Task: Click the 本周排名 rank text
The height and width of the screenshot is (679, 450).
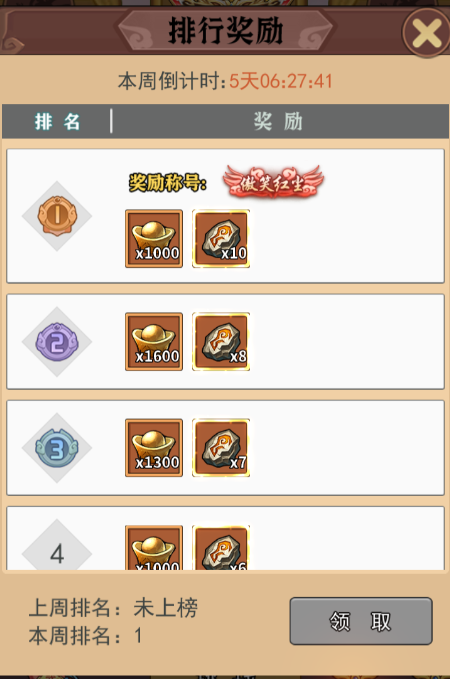Action: pyautogui.click(x=85, y=636)
